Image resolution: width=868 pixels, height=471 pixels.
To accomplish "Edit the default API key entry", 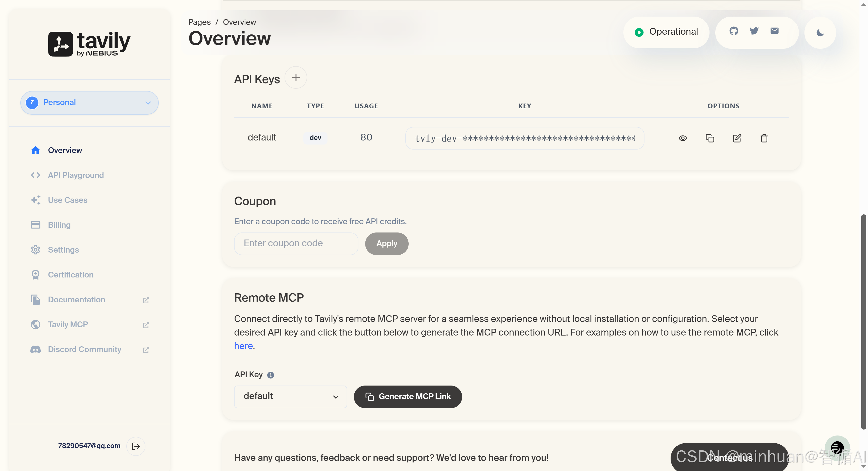I will click(x=737, y=138).
